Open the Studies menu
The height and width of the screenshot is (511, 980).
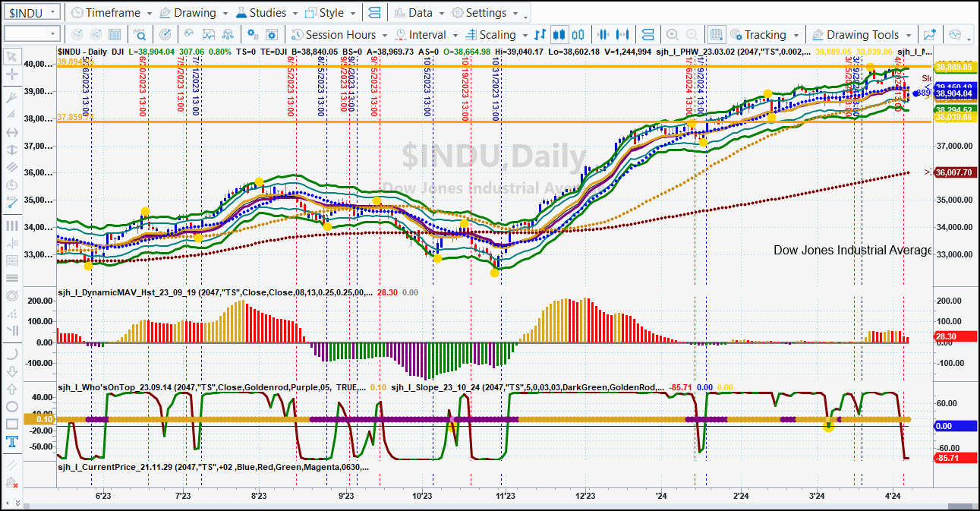coord(266,13)
